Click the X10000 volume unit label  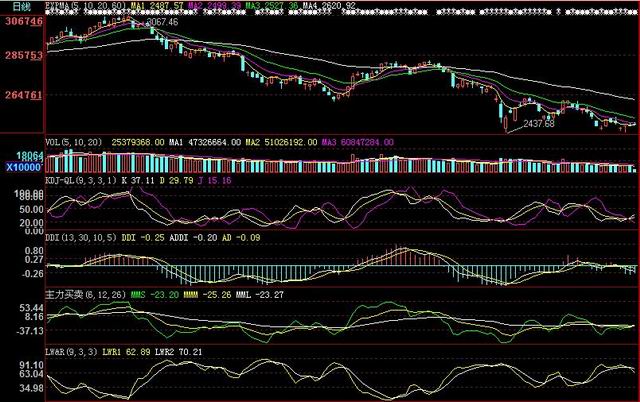tap(21, 167)
